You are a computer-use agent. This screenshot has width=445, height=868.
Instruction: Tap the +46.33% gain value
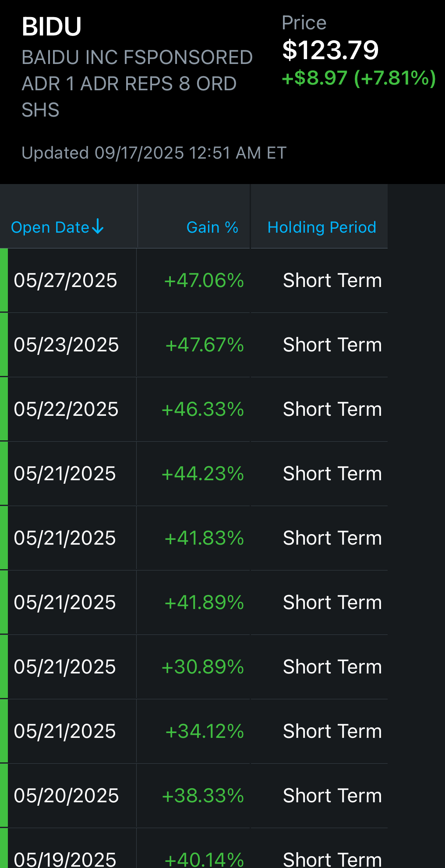[203, 409]
